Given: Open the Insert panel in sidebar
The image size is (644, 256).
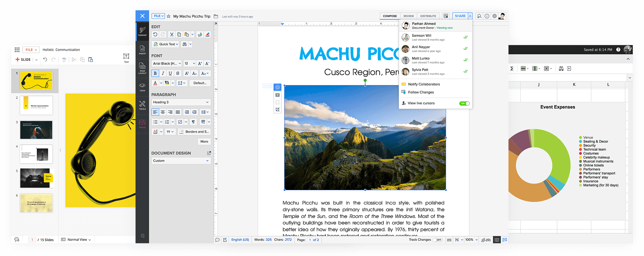Looking at the screenshot, I should pos(142,50).
